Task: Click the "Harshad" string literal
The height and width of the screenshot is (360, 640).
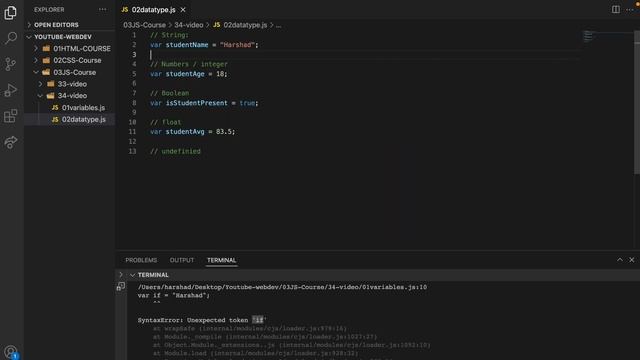Action: (x=238, y=45)
